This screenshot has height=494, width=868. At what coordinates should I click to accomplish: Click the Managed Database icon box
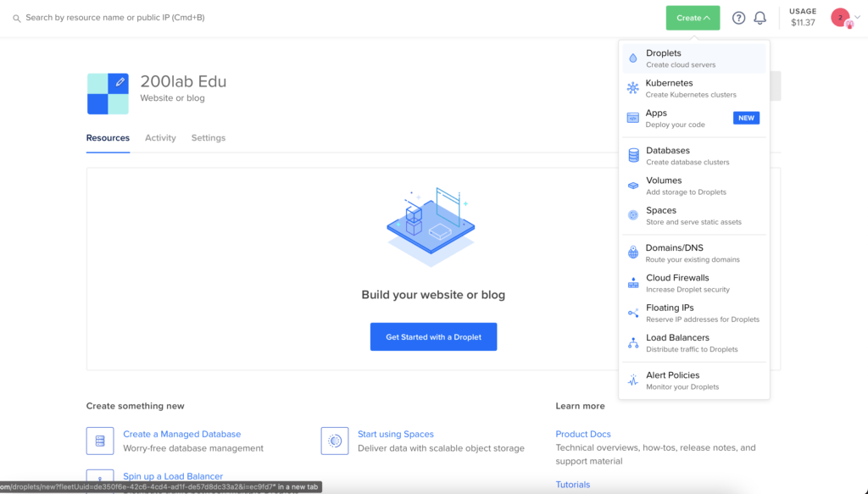(x=100, y=441)
